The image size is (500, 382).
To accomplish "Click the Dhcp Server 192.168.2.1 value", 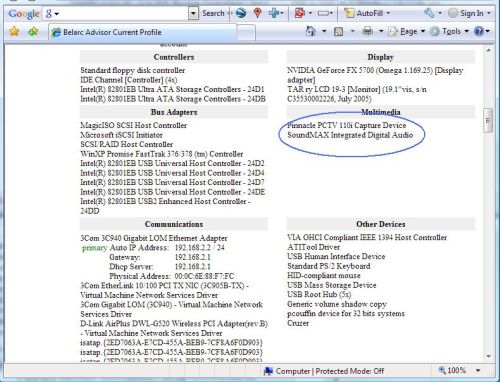I will (x=193, y=267).
